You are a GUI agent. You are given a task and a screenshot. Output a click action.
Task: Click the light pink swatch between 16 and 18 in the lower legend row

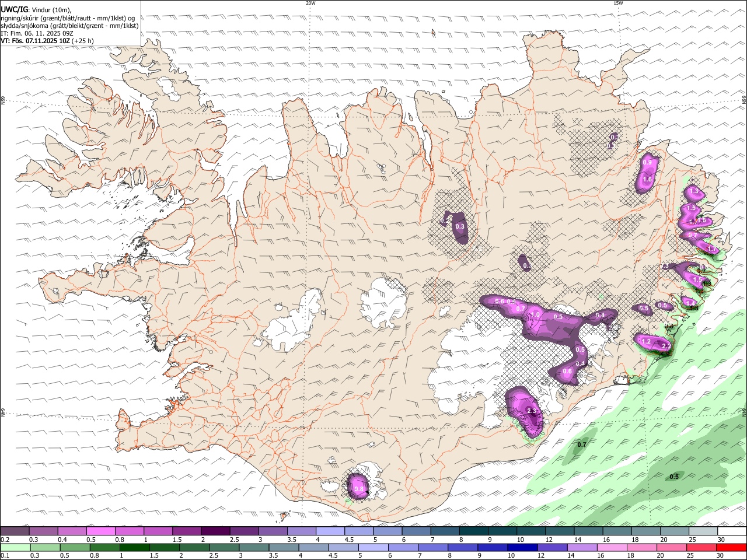[x=612, y=547]
